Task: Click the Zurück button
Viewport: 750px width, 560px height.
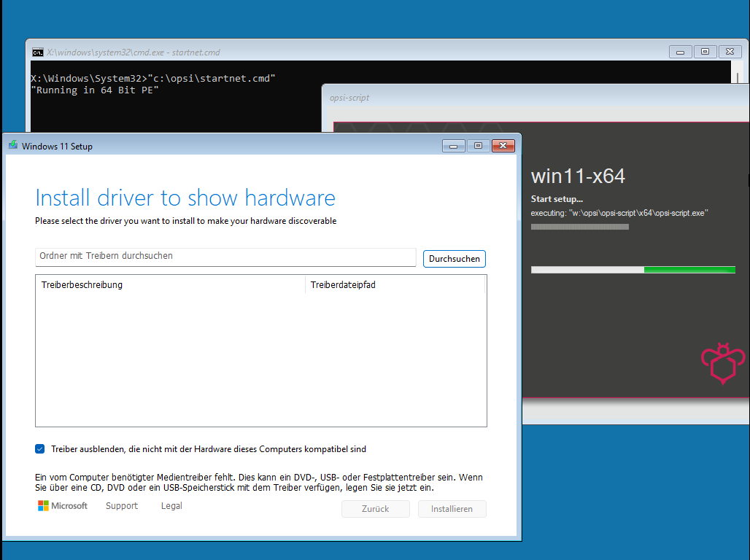Action: 376,509
